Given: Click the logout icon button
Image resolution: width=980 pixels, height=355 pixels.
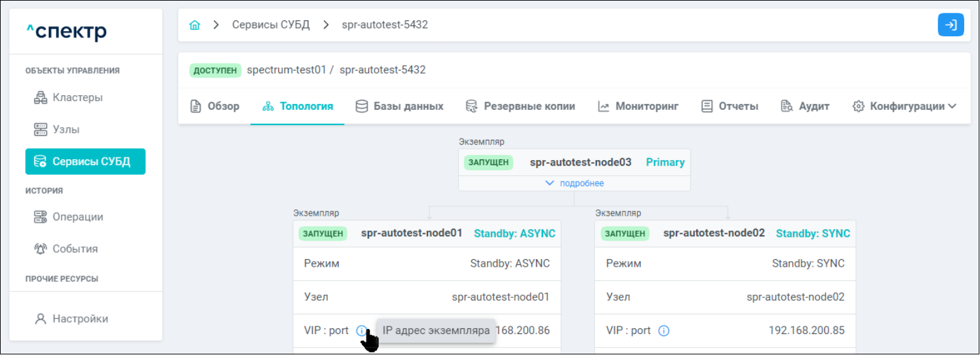Looking at the screenshot, I should pos(951,25).
